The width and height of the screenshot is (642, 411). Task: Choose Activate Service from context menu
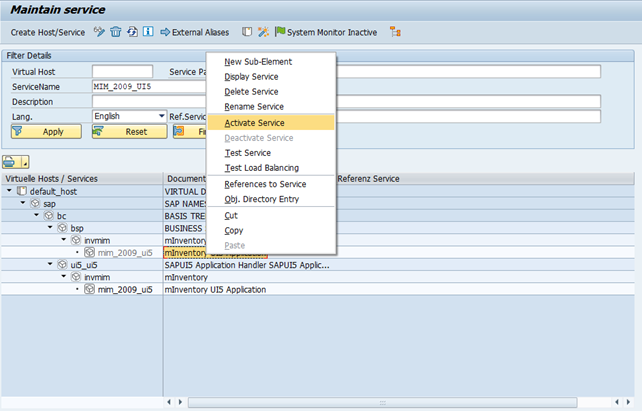(x=256, y=122)
